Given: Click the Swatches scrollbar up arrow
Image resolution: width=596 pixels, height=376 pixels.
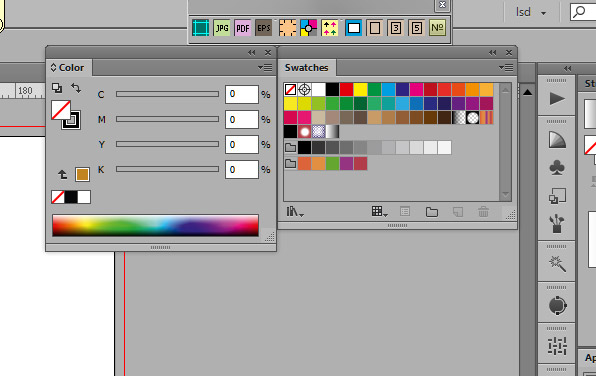Looking at the screenshot, I should (505, 90).
